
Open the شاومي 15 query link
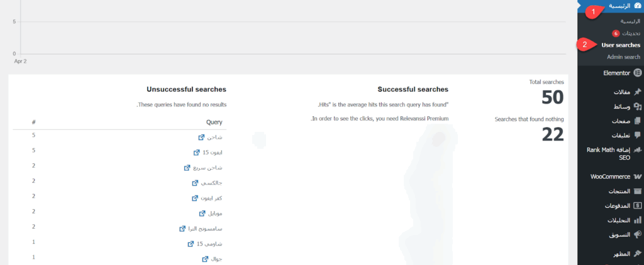(x=209, y=244)
